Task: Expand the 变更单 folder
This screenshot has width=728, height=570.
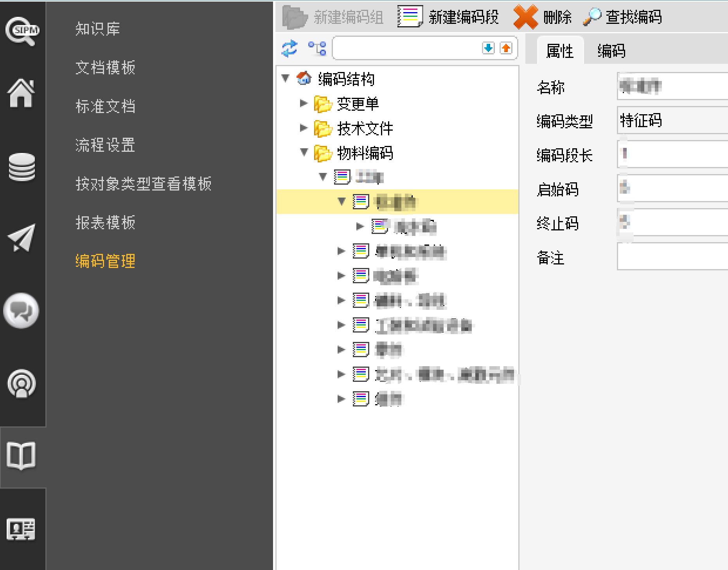Action: point(304,103)
